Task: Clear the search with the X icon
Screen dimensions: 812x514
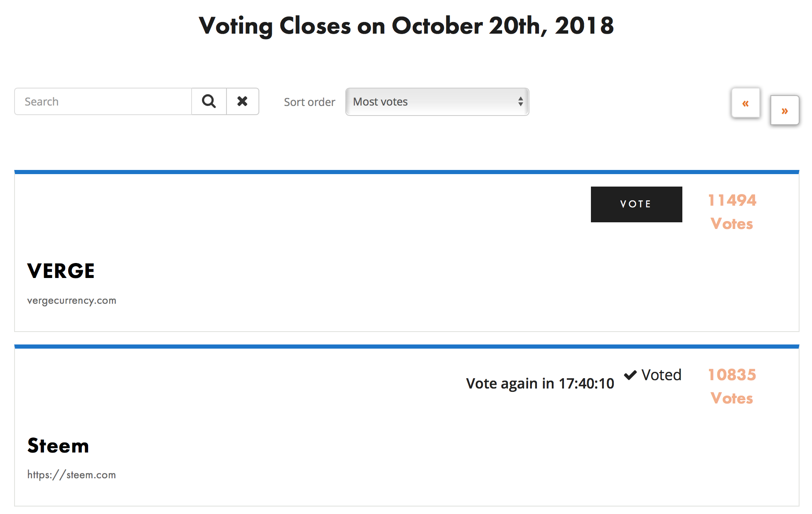Action: (x=242, y=101)
